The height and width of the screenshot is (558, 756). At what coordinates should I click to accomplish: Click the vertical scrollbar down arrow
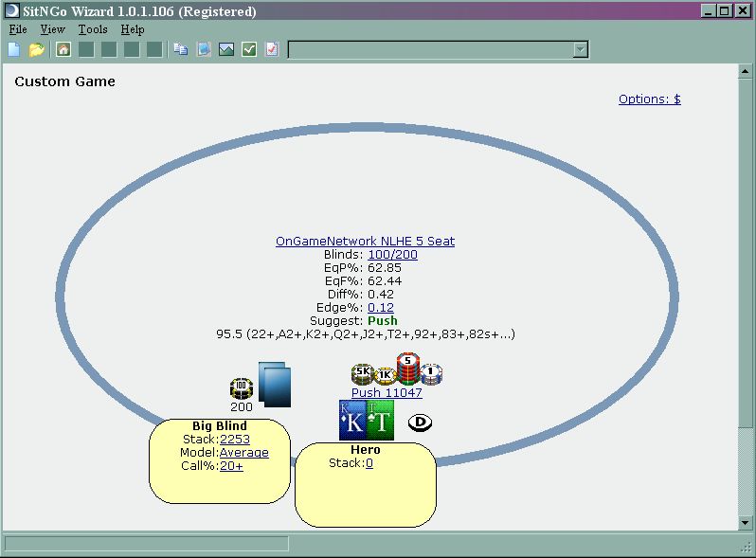coord(745,523)
